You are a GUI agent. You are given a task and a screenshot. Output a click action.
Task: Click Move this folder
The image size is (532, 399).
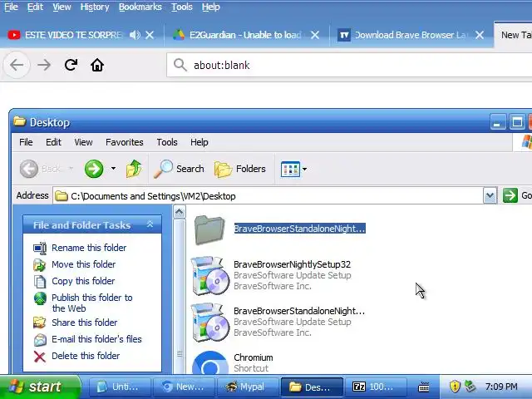83,264
